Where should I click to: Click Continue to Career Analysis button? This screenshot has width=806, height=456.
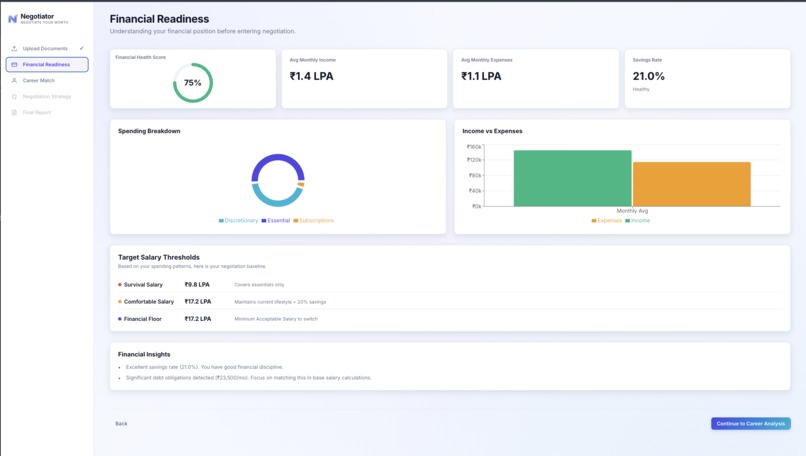(750, 424)
